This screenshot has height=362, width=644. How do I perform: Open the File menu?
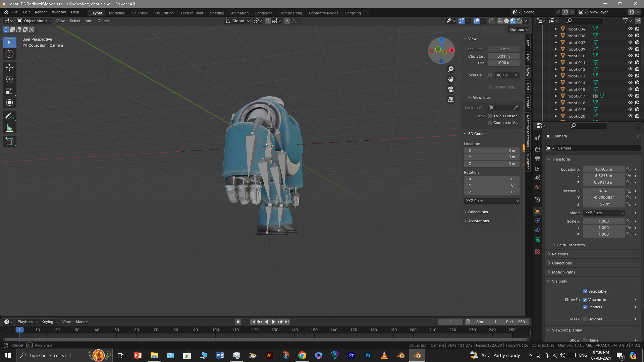(x=15, y=12)
